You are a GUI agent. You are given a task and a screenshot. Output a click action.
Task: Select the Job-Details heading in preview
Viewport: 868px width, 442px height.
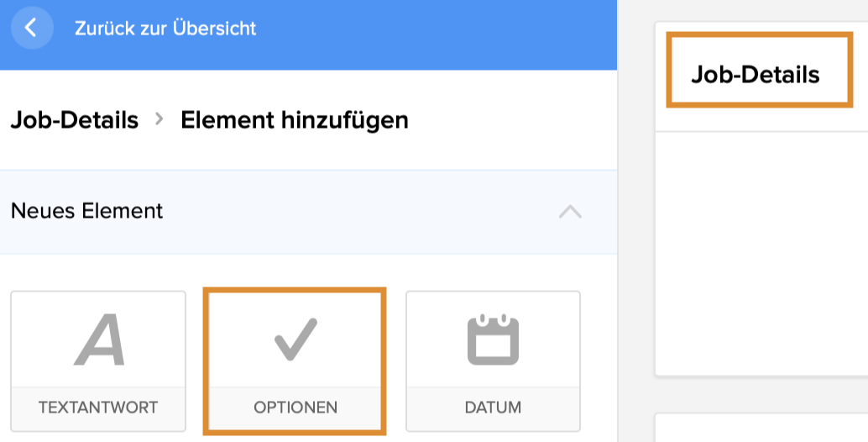click(x=756, y=75)
